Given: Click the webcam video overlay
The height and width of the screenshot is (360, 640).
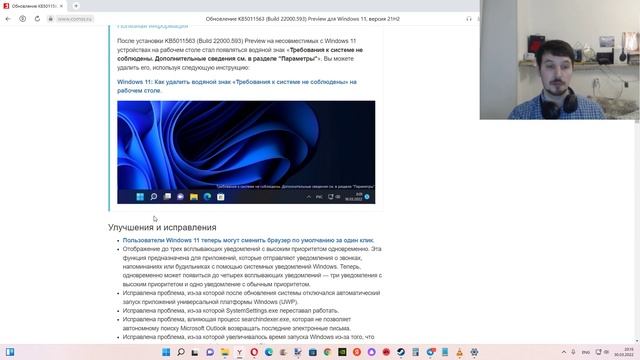Looking at the screenshot, I should tap(560, 60).
